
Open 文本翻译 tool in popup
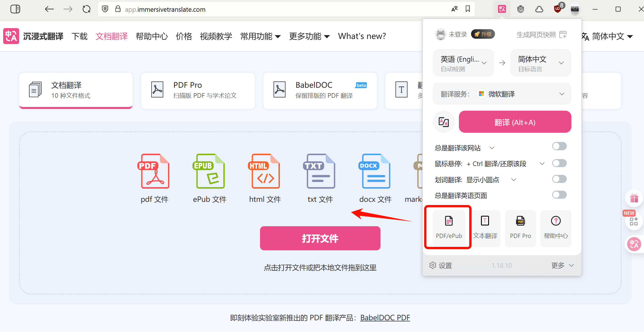(485, 228)
